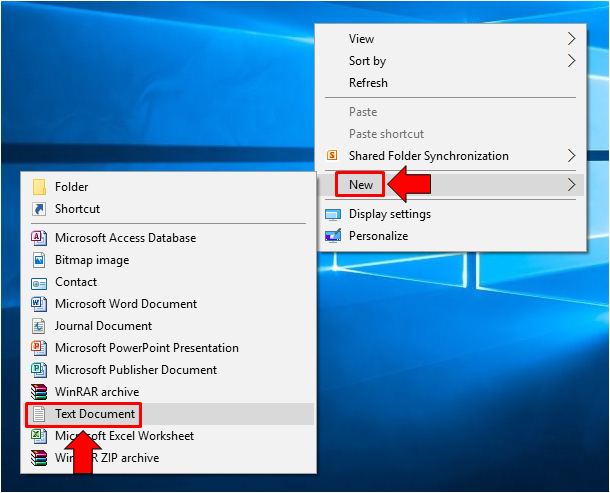The width and height of the screenshot is (610, 493).
Task: Click the Microsoft Access Database icon
Action: [39, 238]
